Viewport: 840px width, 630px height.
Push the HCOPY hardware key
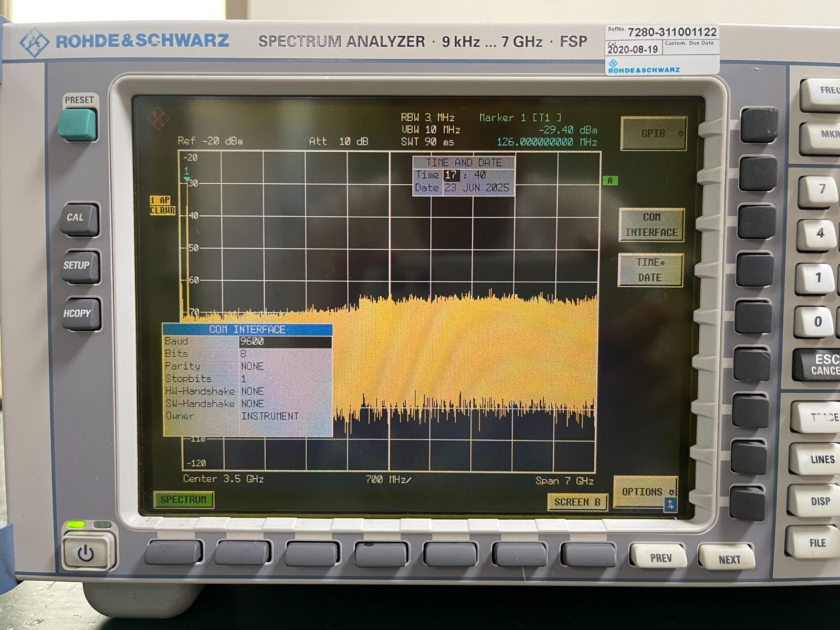point(80,314)
